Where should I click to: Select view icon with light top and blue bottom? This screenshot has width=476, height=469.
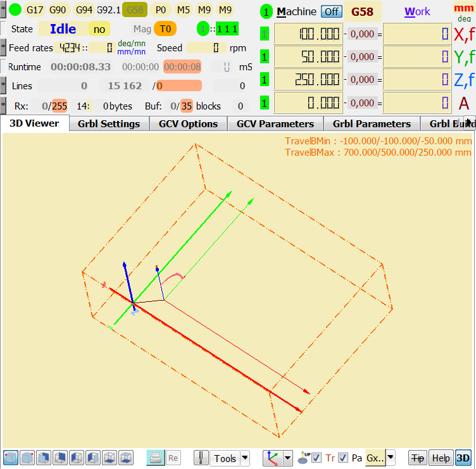(126, 458)
